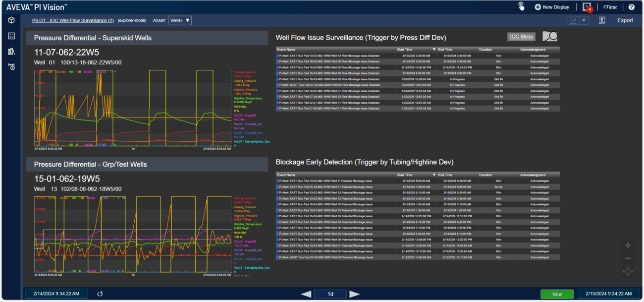This screenshot has height=302, width=644.
Task: Sort by Start Time column in Well Flow table
Action: (x=415, y=50)
